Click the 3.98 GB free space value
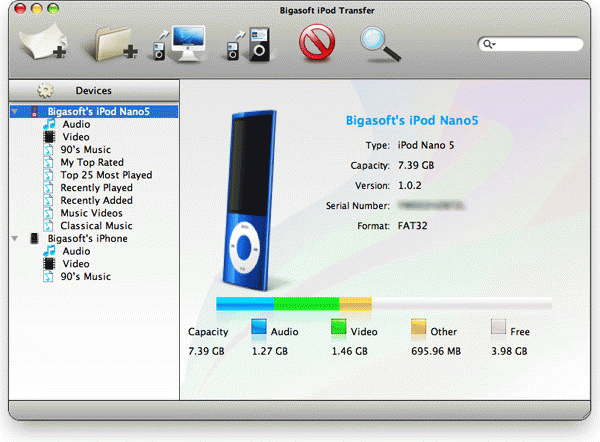This screenshot has width=600, height=442. (509, 351)
